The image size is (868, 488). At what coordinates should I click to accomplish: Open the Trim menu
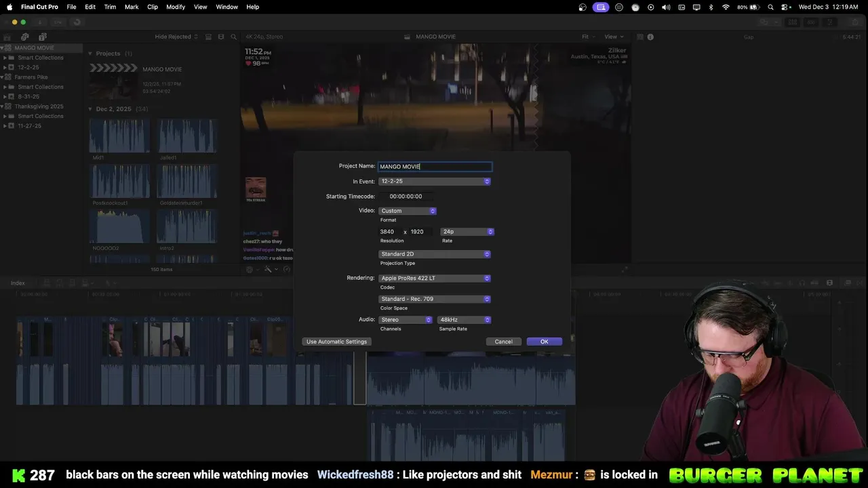[110, 7]
